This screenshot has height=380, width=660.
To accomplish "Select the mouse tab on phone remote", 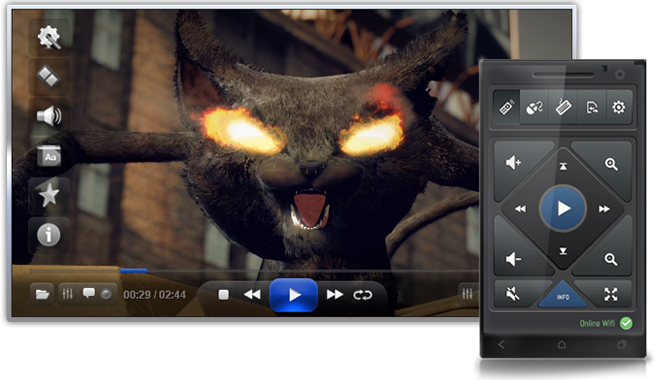I will (535, 107).
